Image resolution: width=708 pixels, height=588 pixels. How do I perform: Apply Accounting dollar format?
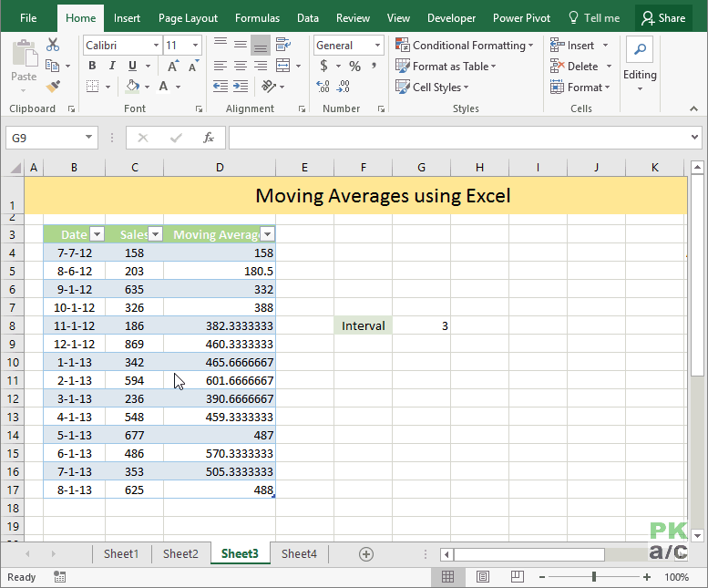(323, 66)
